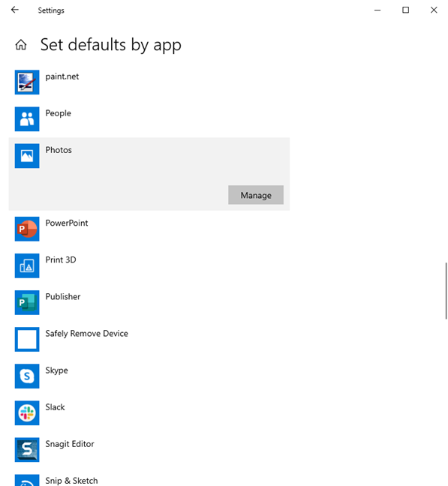
Task: Click the Snip & Sketch label
Action: 71,481
